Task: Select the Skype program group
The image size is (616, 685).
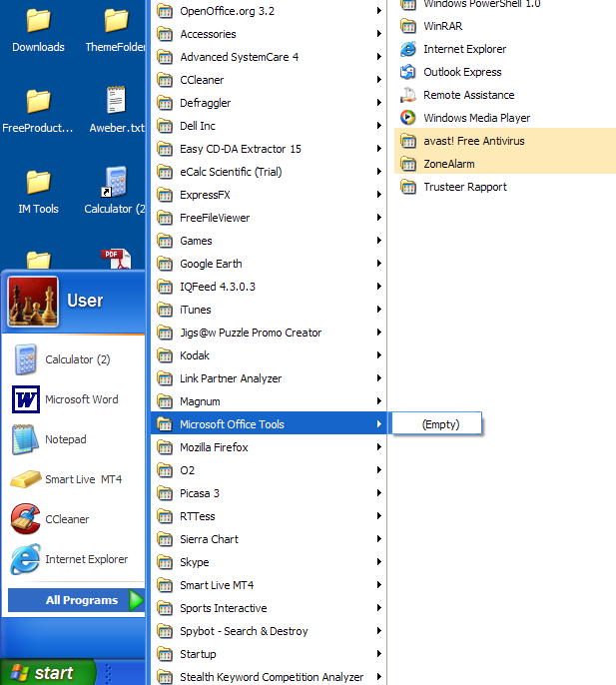Action: pyautogui.click(x=269, y=562)
